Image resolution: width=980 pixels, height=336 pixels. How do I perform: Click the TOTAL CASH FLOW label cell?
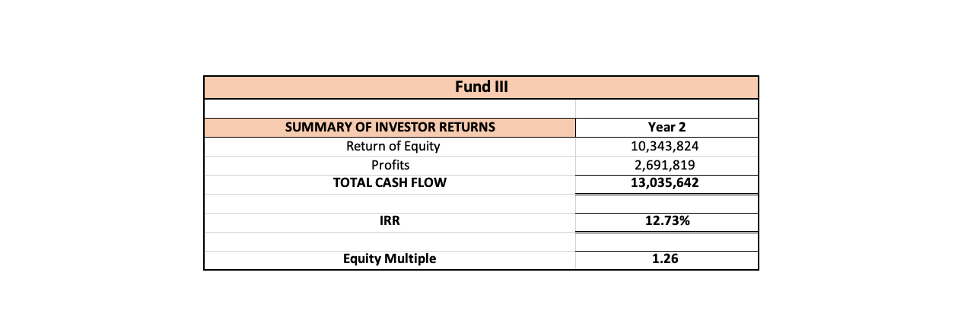pos(390,183)
